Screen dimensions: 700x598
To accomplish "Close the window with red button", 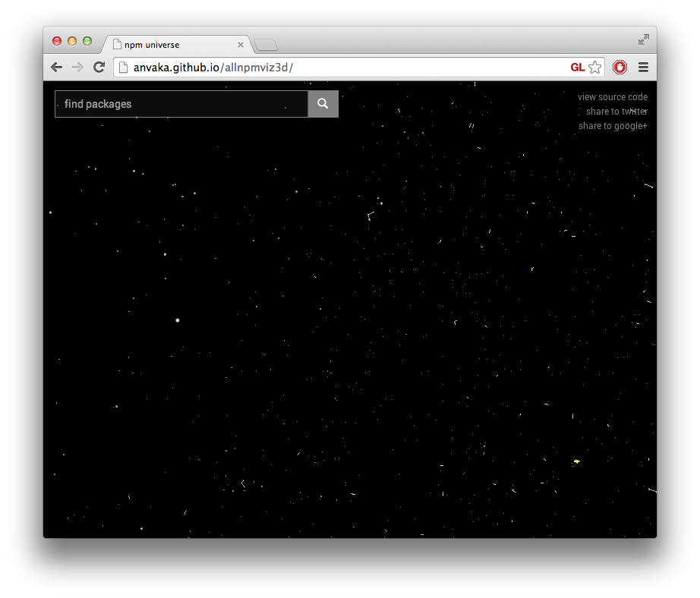I will (57, 41).
